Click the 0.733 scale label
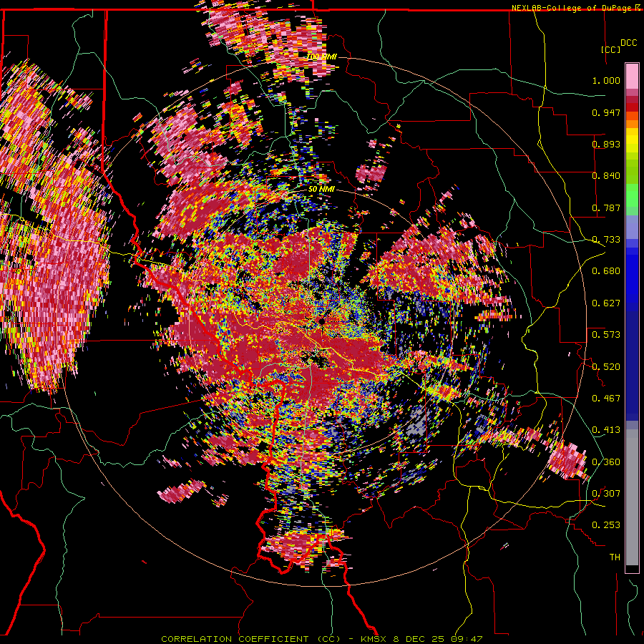 point(606,240)
